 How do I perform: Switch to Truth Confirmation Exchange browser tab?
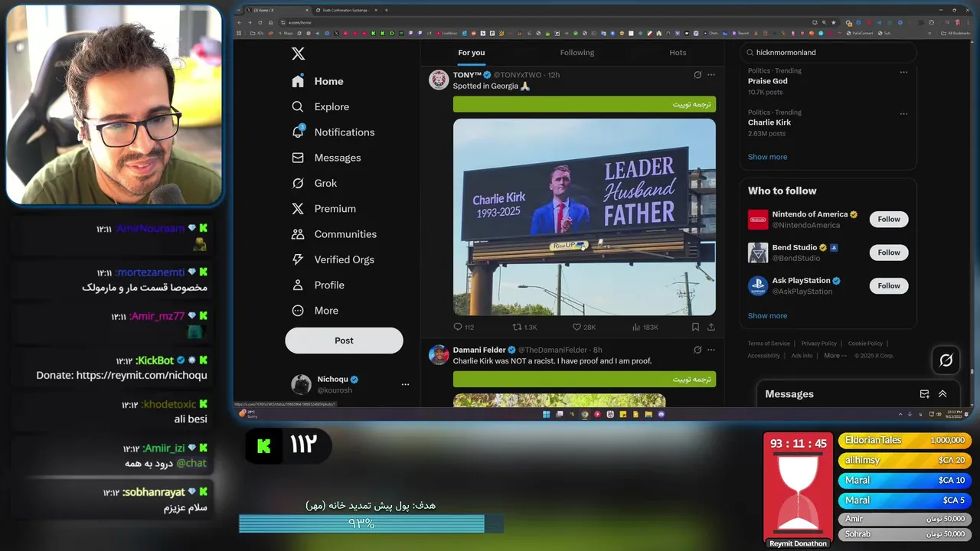(x=346, y=10)
